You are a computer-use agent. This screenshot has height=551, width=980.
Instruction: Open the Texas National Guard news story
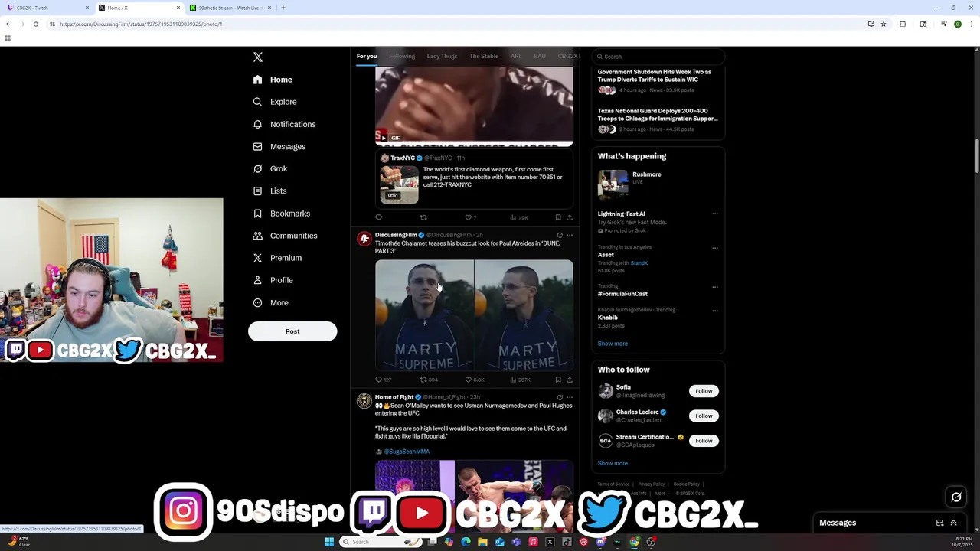click(658, 120)
